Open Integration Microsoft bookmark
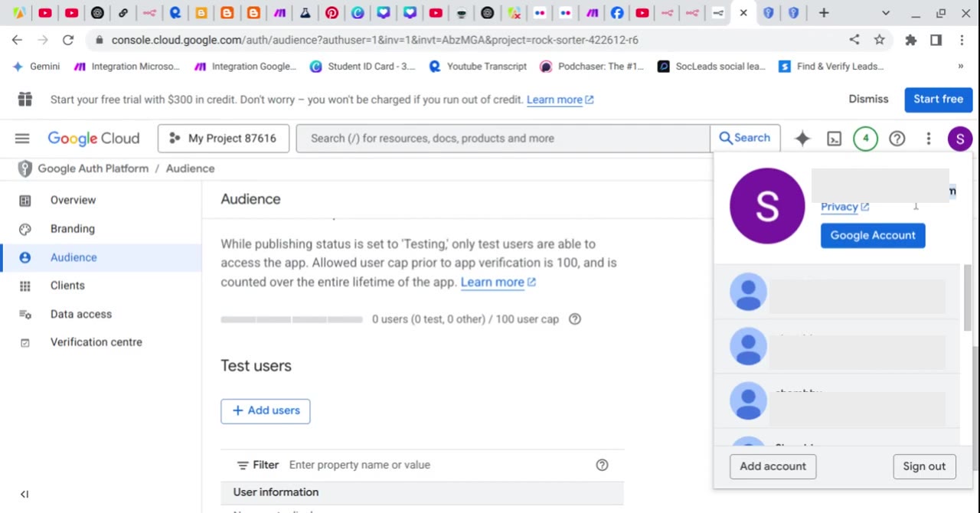This screenshot has width=980, height=513. [x=127, y=67]
